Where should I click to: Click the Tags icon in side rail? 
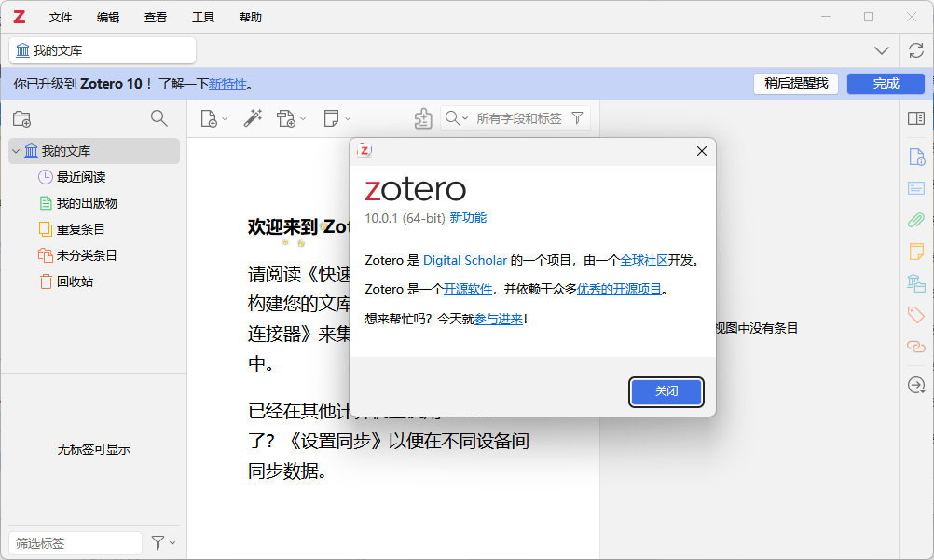tap(916, 314)
